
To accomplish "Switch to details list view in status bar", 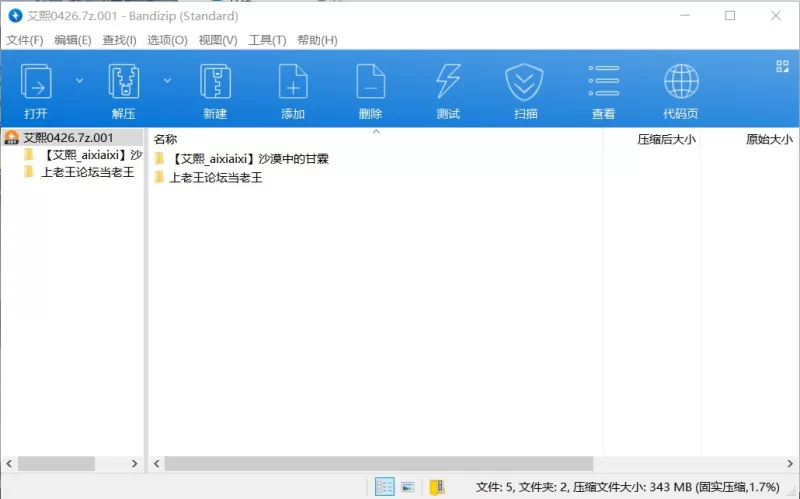I will [x=385, y=487].
